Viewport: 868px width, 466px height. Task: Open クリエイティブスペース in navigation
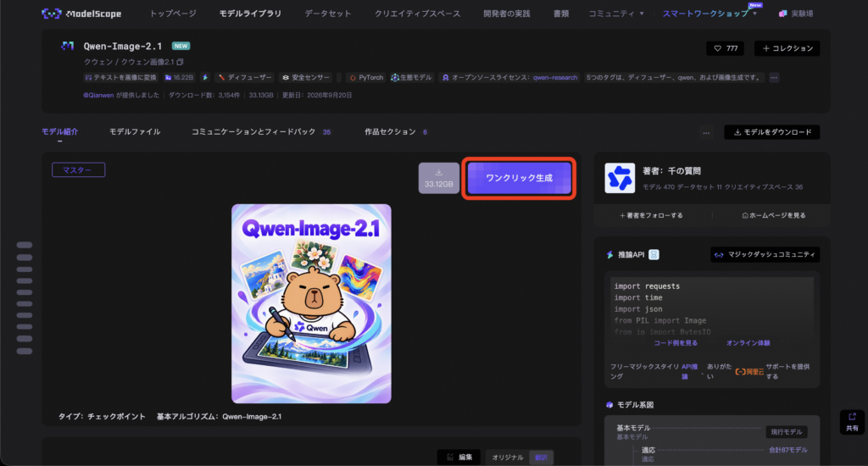[417, 14]
